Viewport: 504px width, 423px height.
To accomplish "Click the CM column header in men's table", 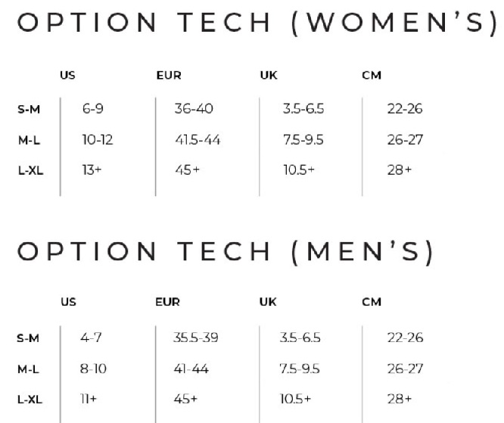I will coord(371,303).
